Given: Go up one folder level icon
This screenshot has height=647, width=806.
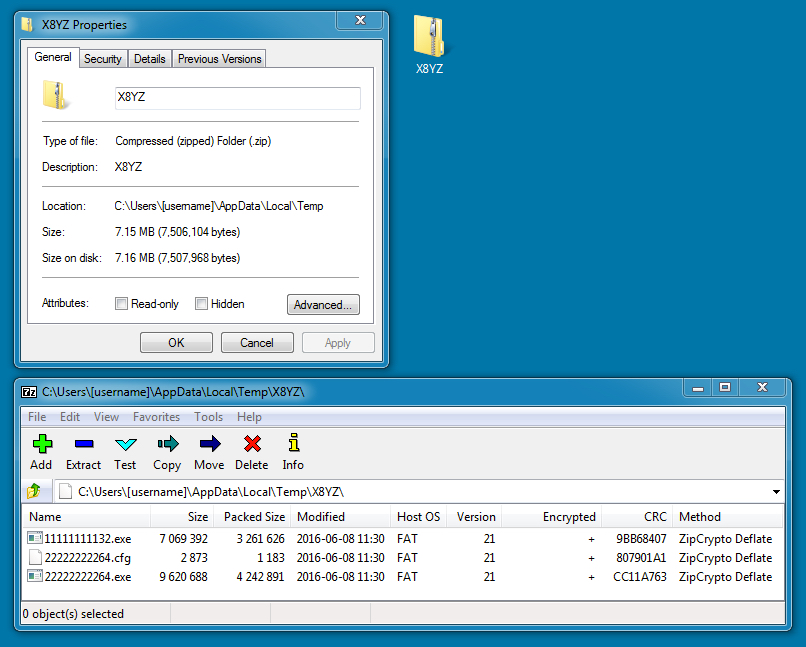Looking at the screenshot, I should coord(34,491).
